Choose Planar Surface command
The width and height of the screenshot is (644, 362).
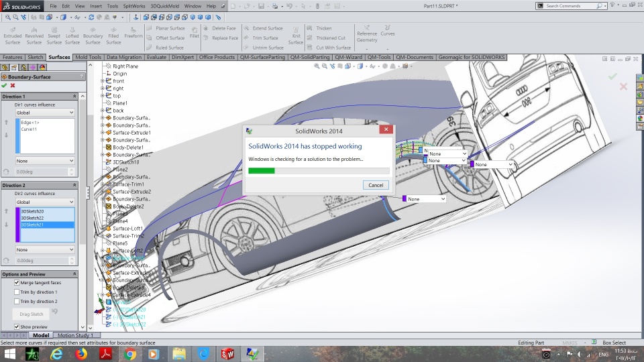coord(166,28)
